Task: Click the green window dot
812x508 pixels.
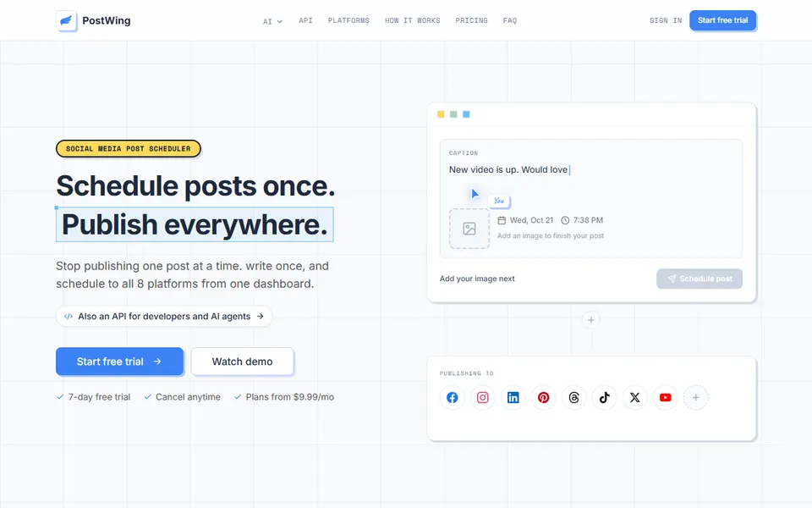Action: click(x=453, y=114)
